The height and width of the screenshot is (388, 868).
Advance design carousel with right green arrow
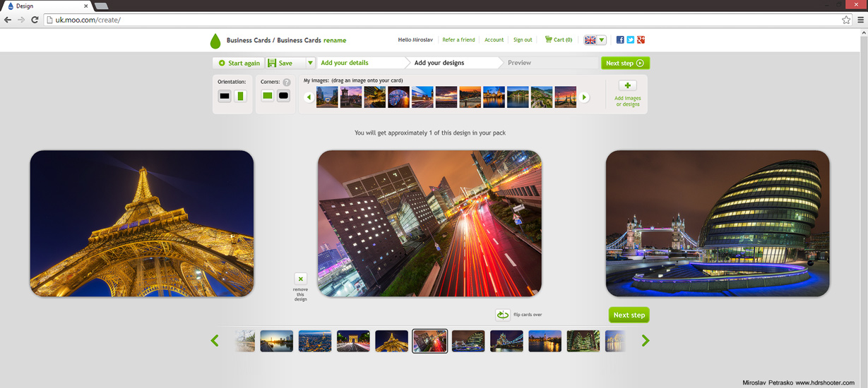(645, 341)
